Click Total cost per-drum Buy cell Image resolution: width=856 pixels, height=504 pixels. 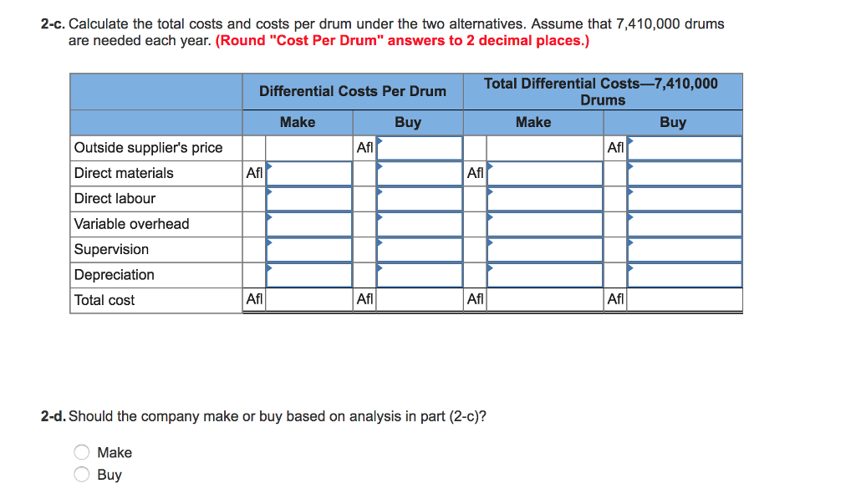coord(420,300)
